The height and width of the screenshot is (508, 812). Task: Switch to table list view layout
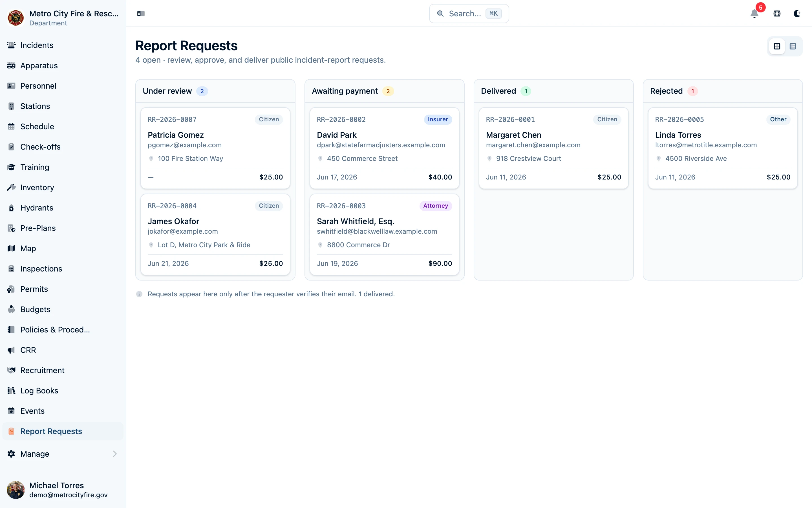tap(793, 46)
